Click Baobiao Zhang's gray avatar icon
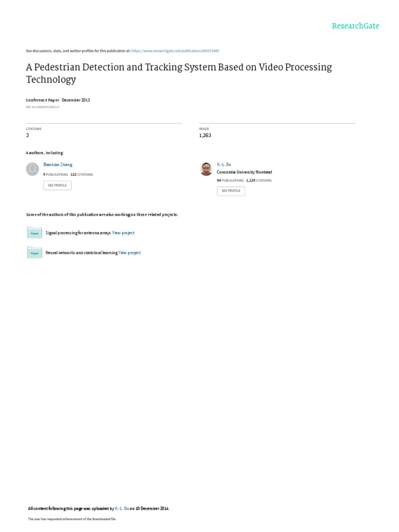Screen dimensions: 399x532 33,169
